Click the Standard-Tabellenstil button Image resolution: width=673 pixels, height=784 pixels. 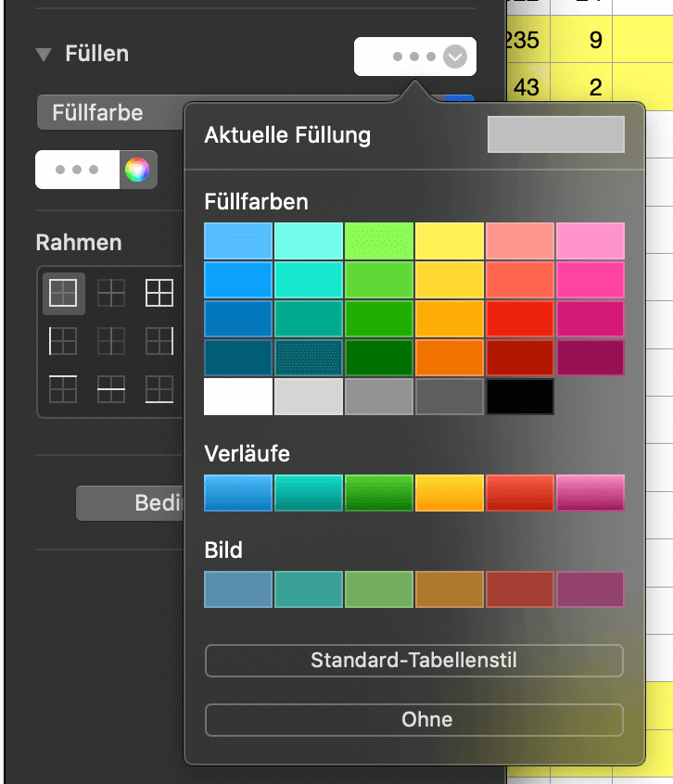click(414, 661)
